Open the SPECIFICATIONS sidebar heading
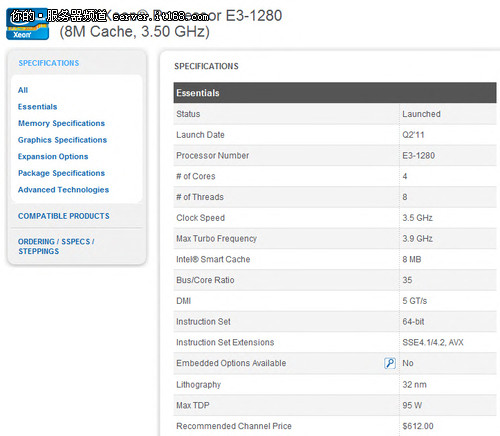The height and width of the screenshot is (436, 500). pos(49,63)
